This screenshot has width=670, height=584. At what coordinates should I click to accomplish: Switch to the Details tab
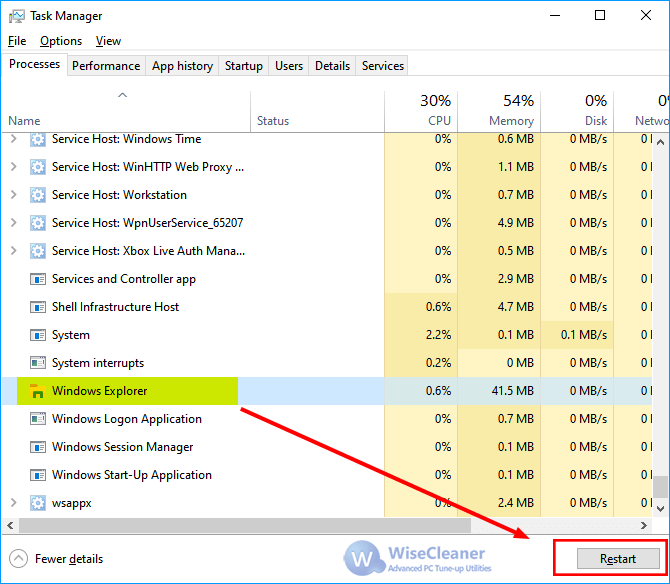tap(332, 66)
